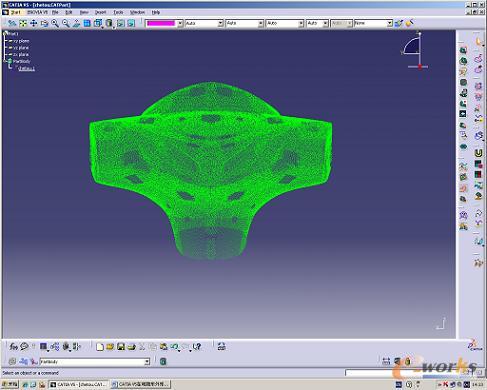Click the Formula f(x) icon

point(13,347)
